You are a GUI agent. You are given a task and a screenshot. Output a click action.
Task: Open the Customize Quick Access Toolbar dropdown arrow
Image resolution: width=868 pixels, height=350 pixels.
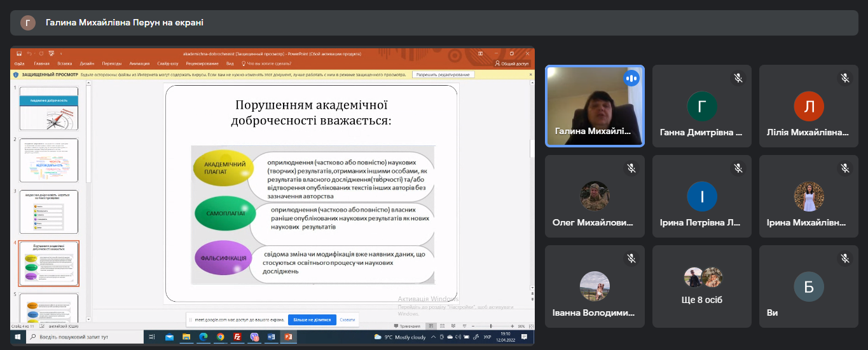(61, 54)
